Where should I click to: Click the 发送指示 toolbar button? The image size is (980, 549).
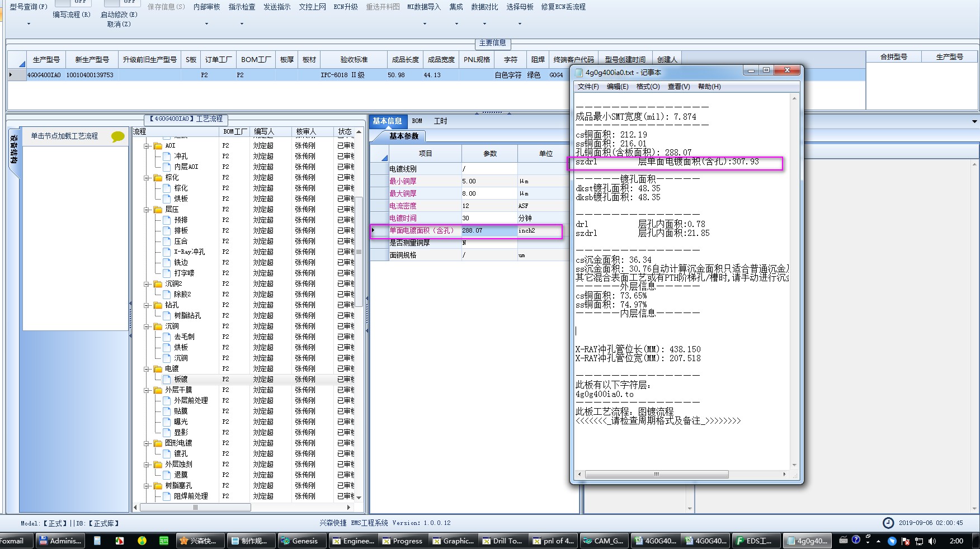[x=277, y=7]
